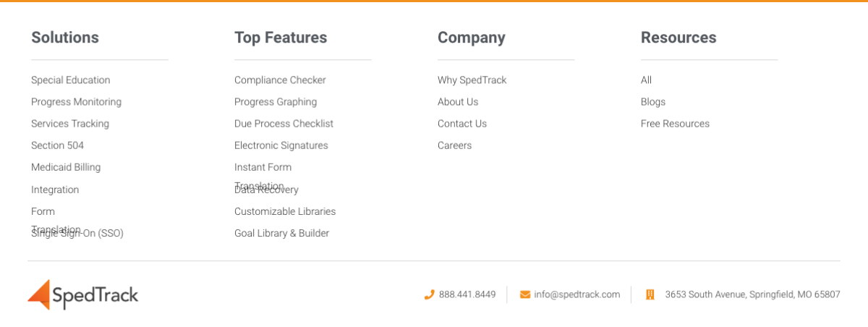The image size is (868, 327).
Task: Click the orange envelope email icon
Action: 525,294
